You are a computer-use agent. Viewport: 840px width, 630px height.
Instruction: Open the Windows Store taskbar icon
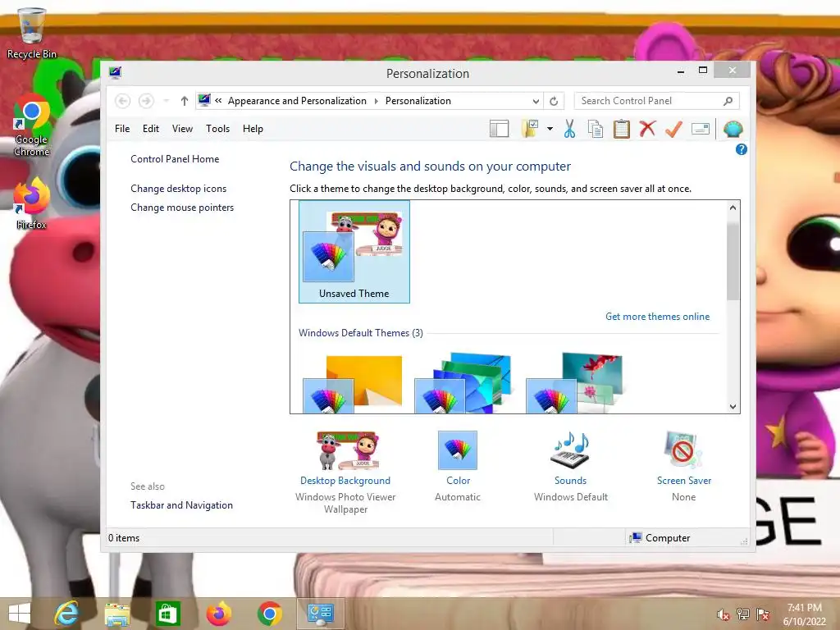pyautogui.click(x=167, y=614)
